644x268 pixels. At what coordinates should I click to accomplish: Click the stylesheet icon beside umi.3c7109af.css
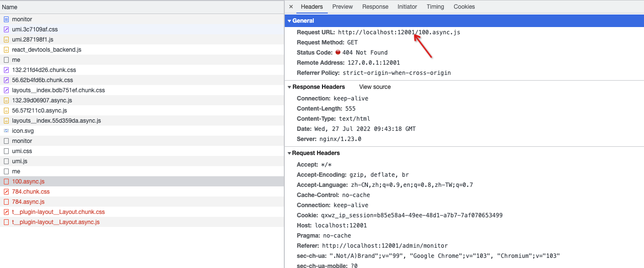point(6,29)
